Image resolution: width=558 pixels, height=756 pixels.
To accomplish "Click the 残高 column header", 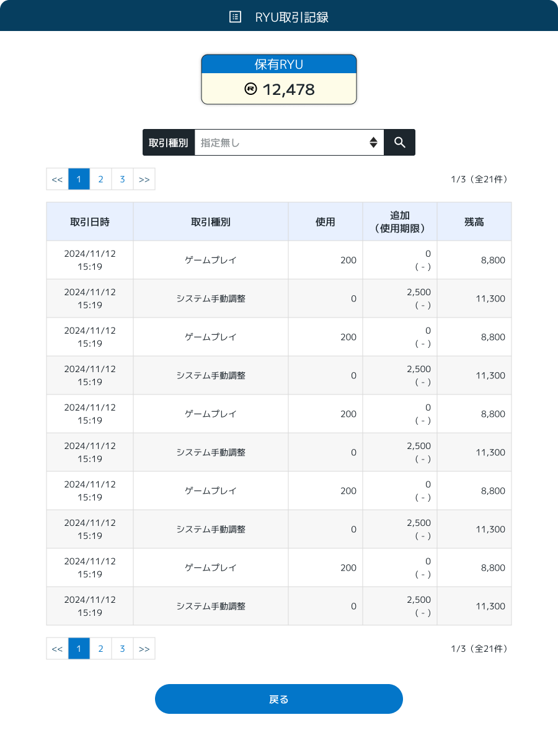I will [x=474, y=221].
